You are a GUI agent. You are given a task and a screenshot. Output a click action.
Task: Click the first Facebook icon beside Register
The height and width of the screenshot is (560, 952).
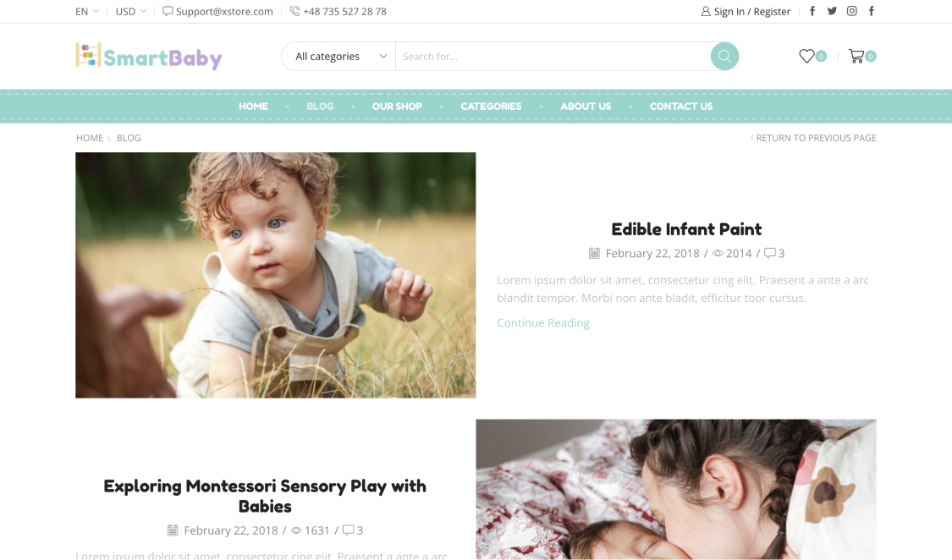(x=812, y=11)
